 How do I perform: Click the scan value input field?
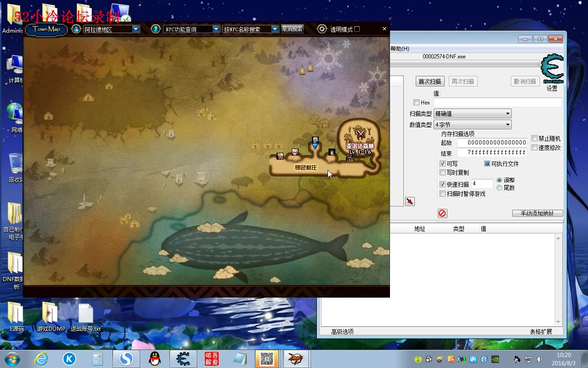point(498,103)
